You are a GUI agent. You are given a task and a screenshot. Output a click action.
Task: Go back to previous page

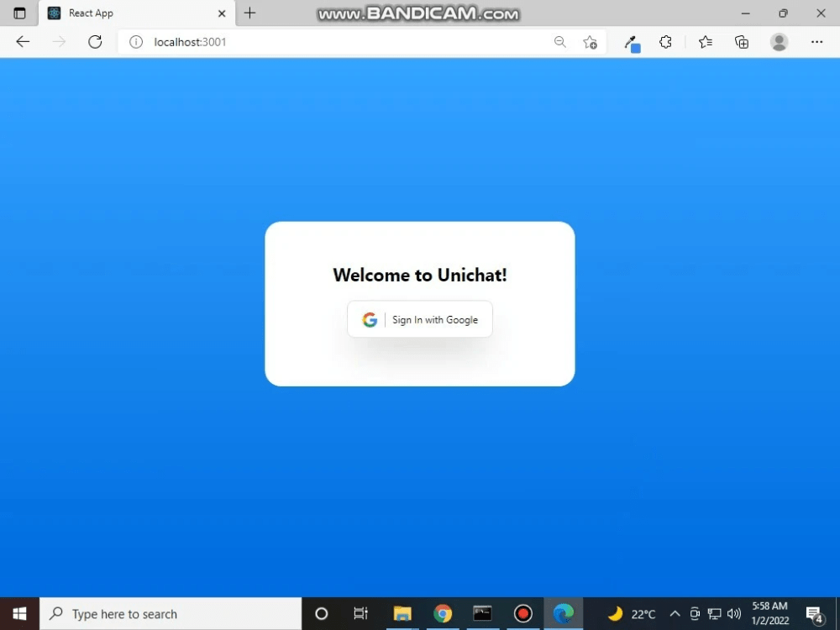(x=23, y=42)
